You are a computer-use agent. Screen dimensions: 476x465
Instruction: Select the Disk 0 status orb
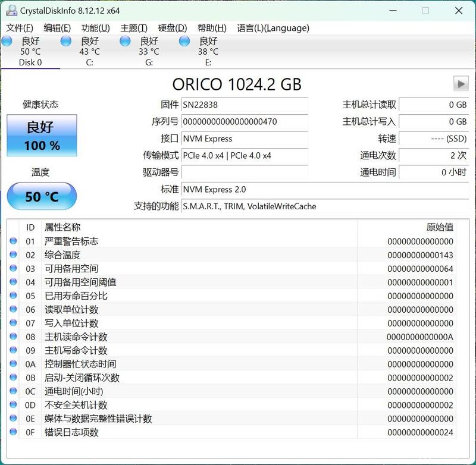click(x=7, y=41)
